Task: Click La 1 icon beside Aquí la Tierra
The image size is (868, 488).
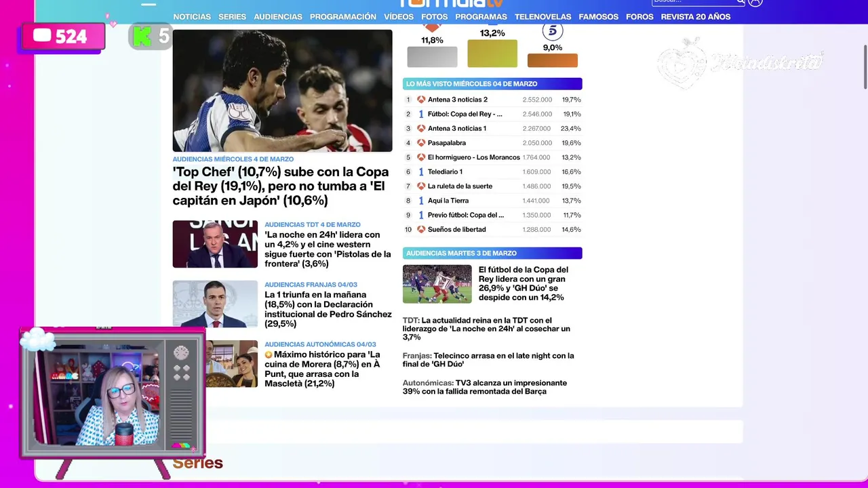Action: tap(421, 201)
